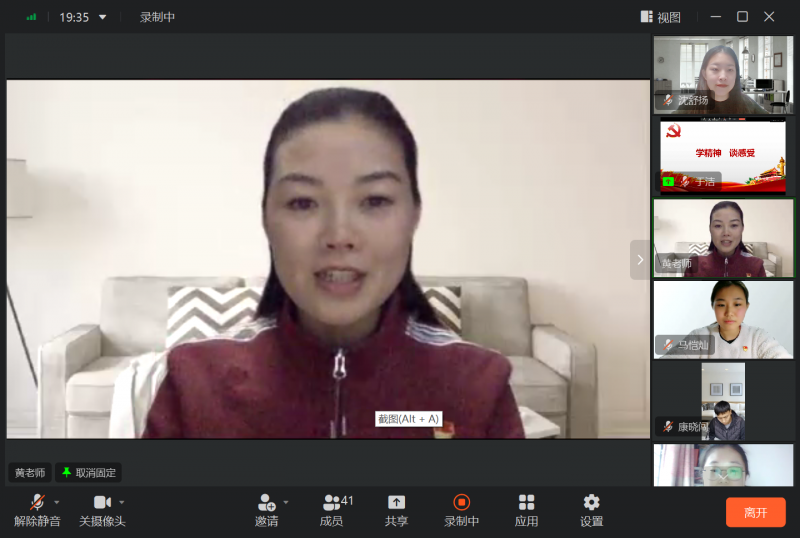This screenshot has width=800, height=538.
Task: Turn off camera via 关摄像头
Action: (x=101, y=502)
